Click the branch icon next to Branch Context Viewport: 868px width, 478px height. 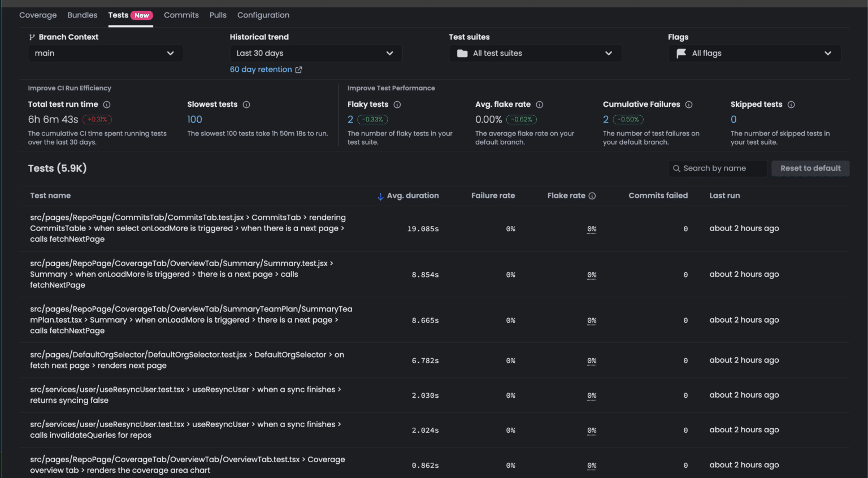[32, 37]
